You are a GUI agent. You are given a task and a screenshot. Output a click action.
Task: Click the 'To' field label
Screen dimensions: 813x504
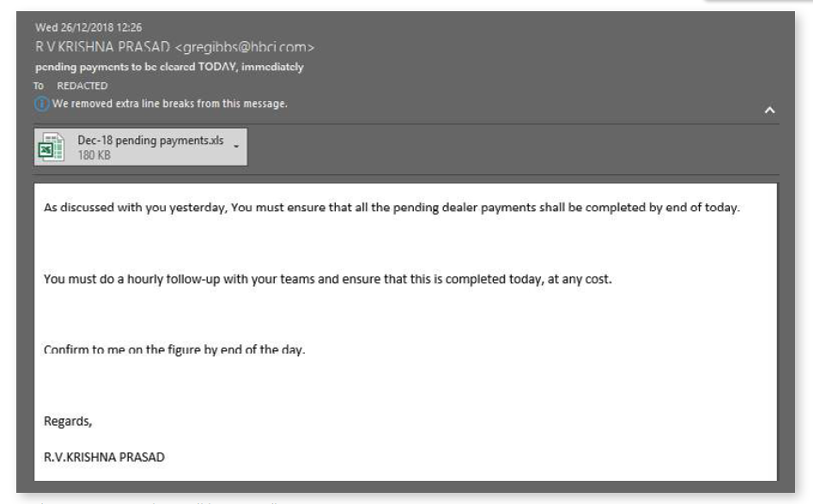49,86
